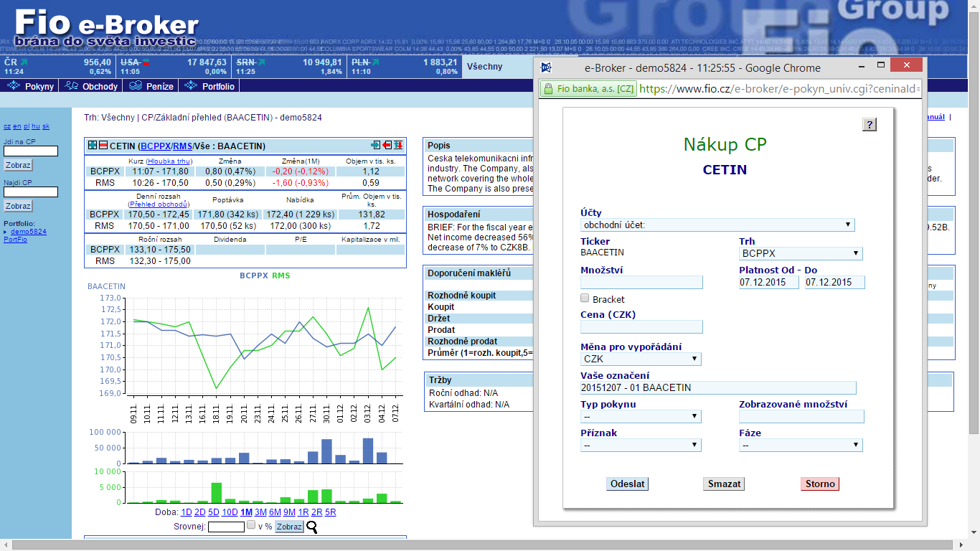Click the Množství quantity input field
Screen dimensions: 980x551
tap(641, 282)
